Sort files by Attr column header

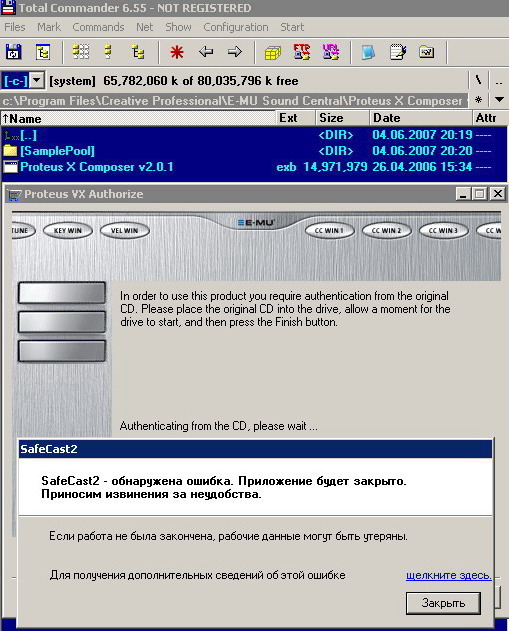pos(489,118)
